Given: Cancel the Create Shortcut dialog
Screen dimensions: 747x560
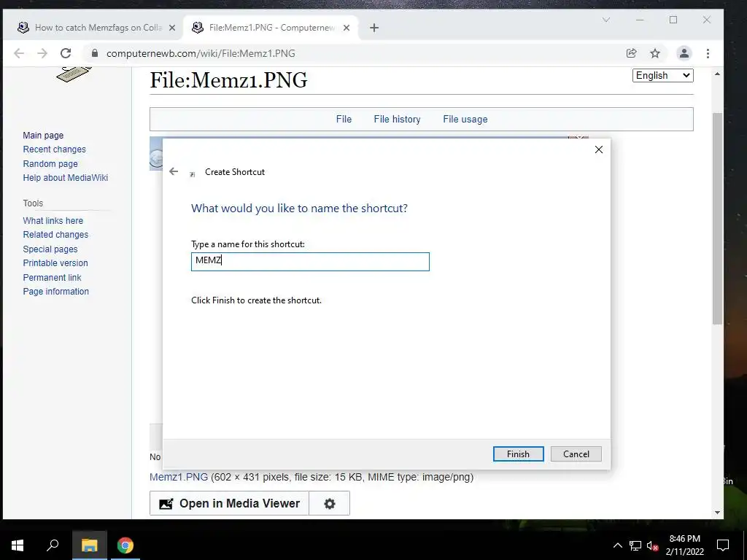Looking at the screenshot, I should pos(576,454).
